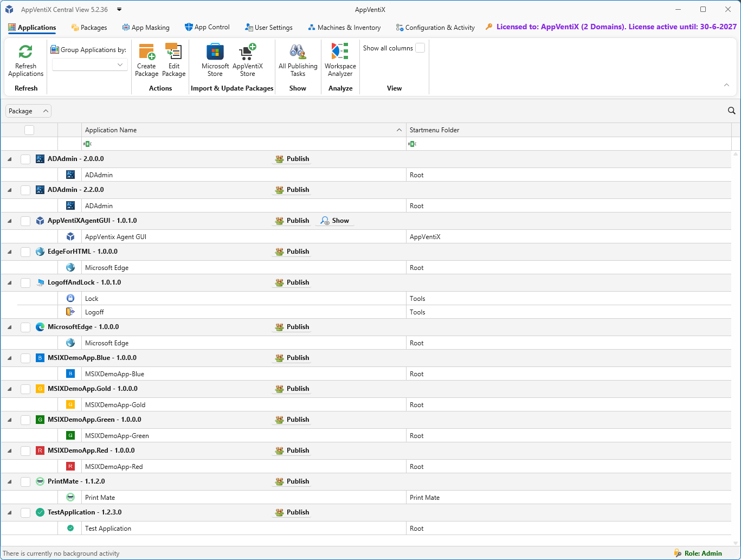Enable Show all columns checkbox
Screen dimensions: 741x560
tap(420, 48)
